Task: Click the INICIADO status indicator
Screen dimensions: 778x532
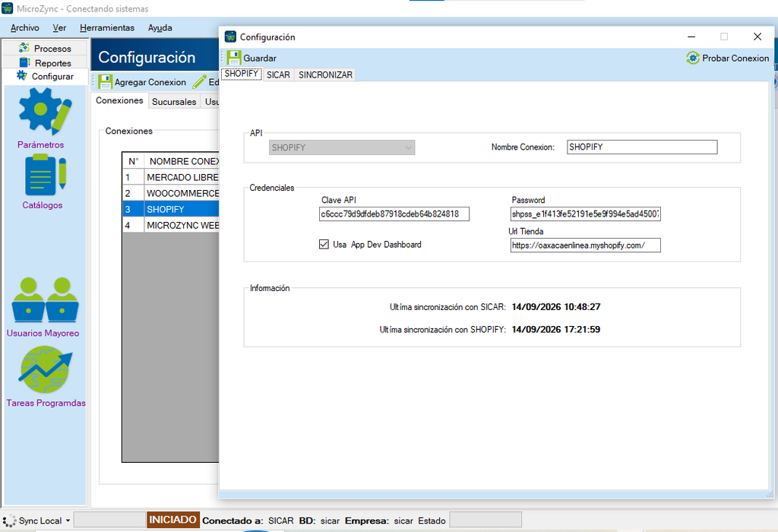Action: tap(172, 520)
